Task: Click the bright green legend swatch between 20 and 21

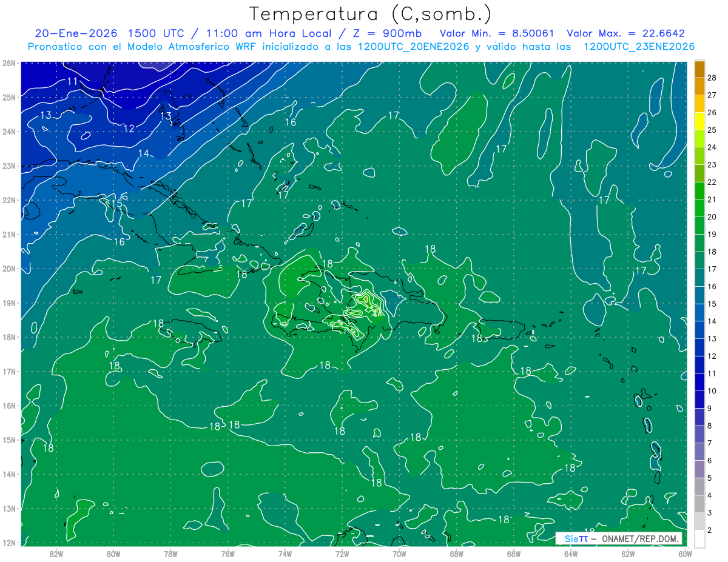Action: [699, 208]
